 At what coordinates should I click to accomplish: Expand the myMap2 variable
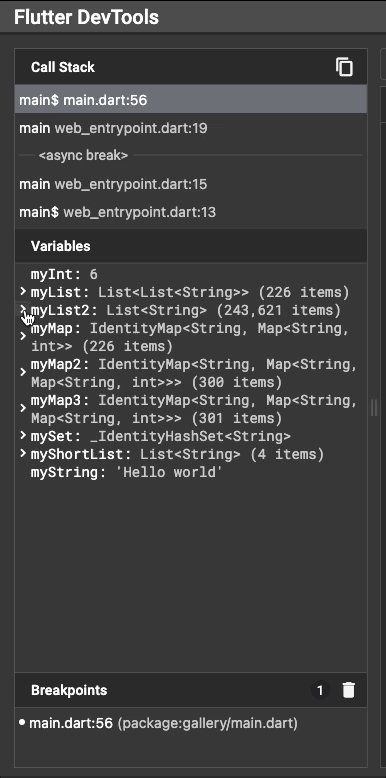click(23, 373)
